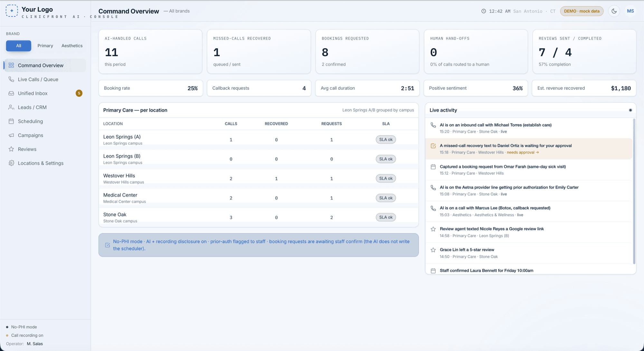Open the Reviews Sent / Completed card
This screenshot has width=644, height=351.
(584, 52)
